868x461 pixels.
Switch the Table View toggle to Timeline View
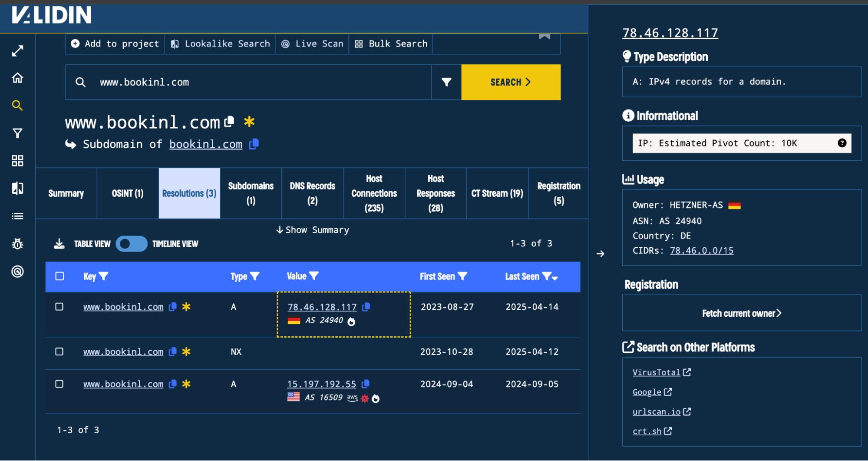(132, 244)
